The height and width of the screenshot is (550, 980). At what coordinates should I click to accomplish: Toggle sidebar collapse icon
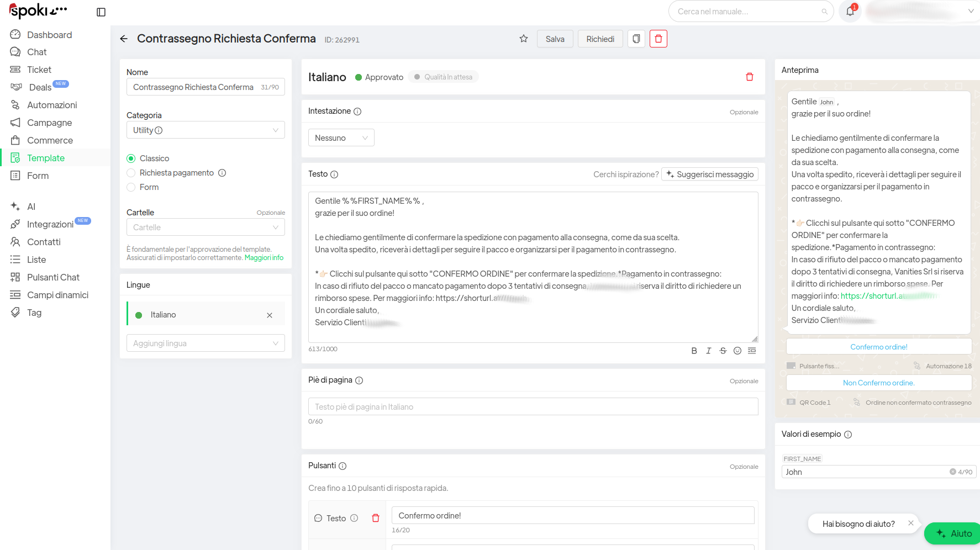pos(101,12)
